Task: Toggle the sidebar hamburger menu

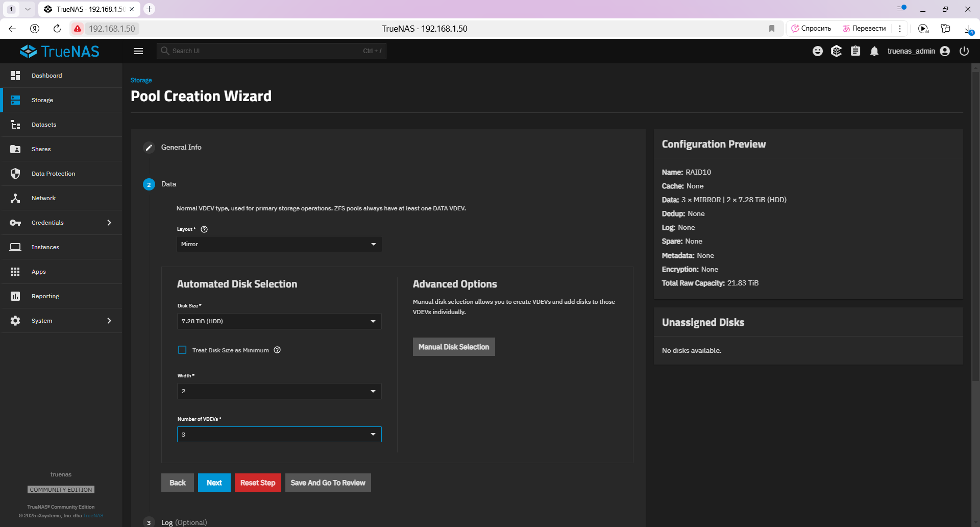Action: point(138,51)
